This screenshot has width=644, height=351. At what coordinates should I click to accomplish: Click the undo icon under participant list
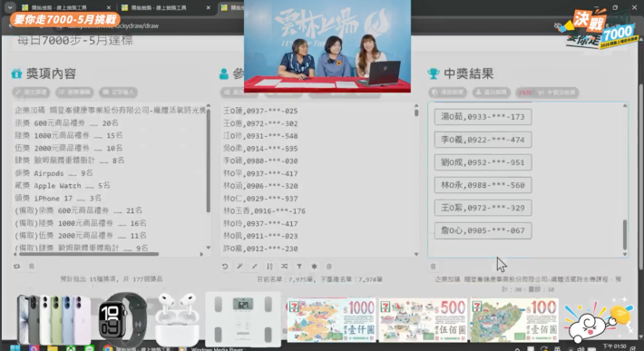coord(225,267)
